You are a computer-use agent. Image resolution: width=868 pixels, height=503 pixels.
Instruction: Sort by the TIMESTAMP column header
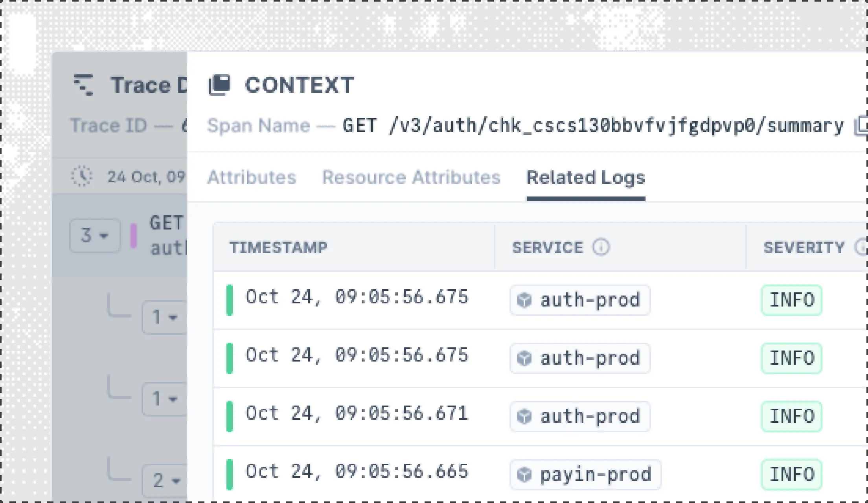[278, 248]
